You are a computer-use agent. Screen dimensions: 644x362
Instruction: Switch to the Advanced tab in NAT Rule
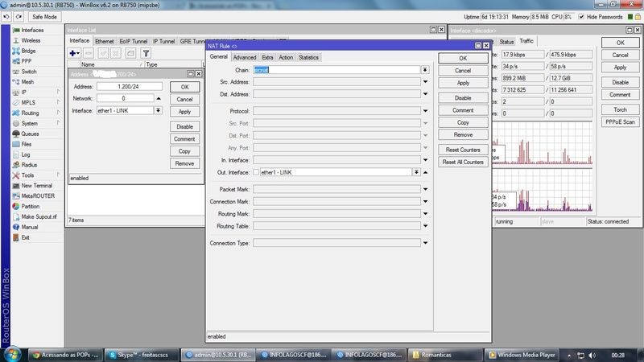coord(245,57)
